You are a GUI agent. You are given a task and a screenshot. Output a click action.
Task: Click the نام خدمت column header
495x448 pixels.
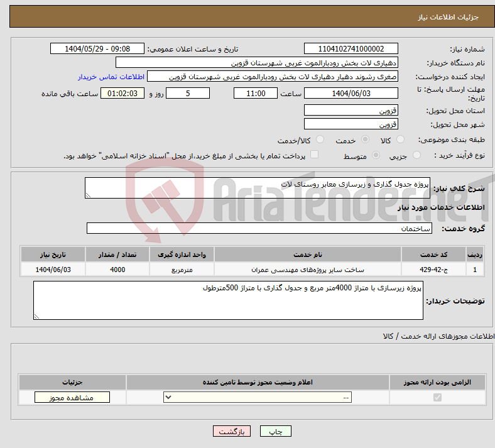coord(307,254)
